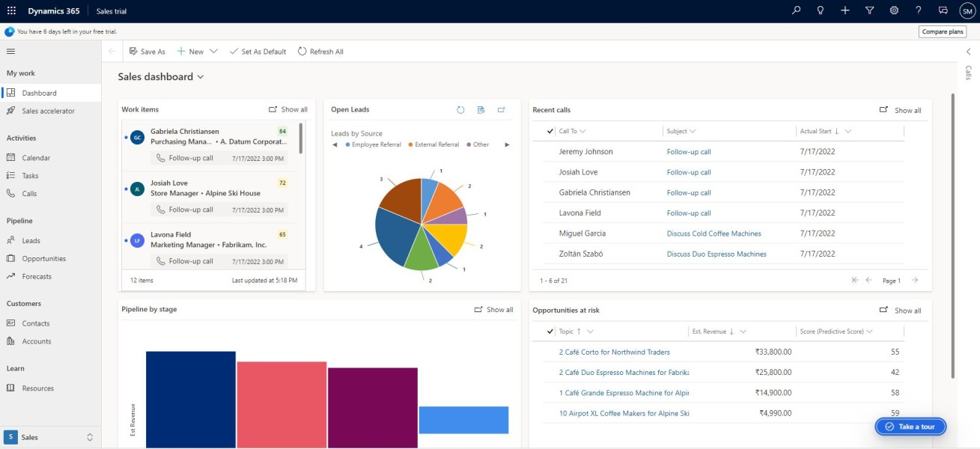Open 2 Café Corto for Northwind Traders link
The image size is (980, 449).
615,352
